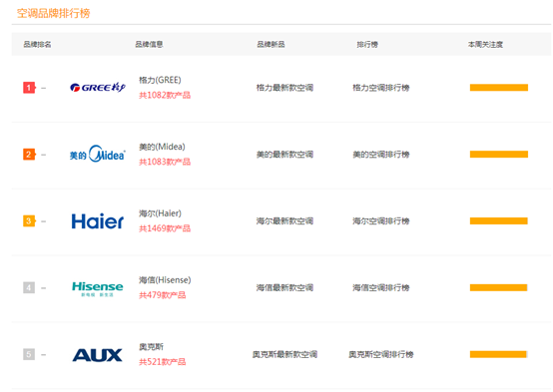This screenshot has height=392, width=553.
Task: Click the gray rank 4 badge
Action: (x=29, y=287)
